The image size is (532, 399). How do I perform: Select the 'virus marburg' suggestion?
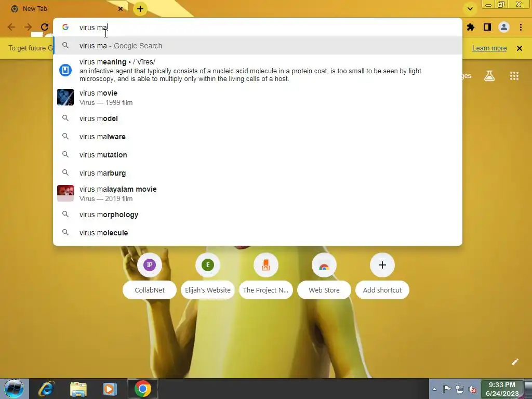(258, 173)
